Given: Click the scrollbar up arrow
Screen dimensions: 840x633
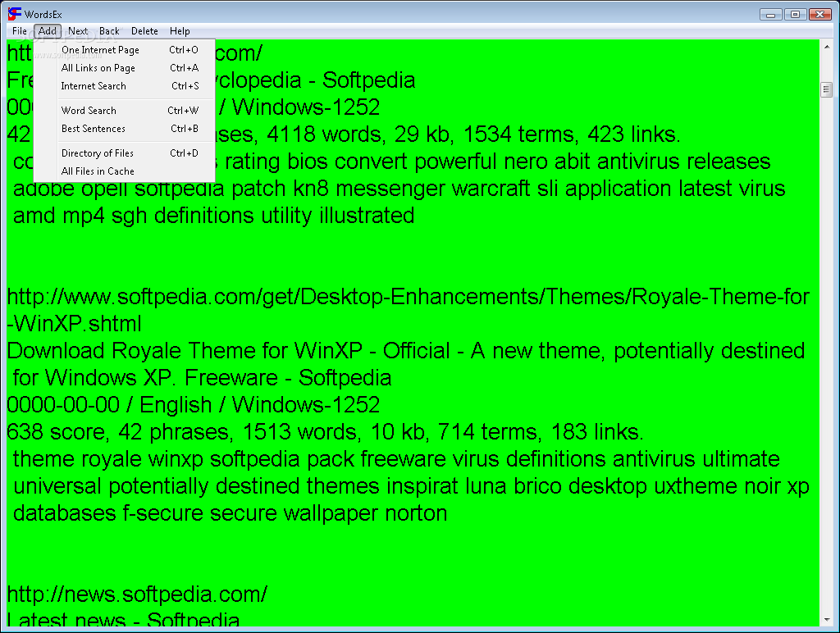Looking at the screenshot, I should (x=827, y=47).
